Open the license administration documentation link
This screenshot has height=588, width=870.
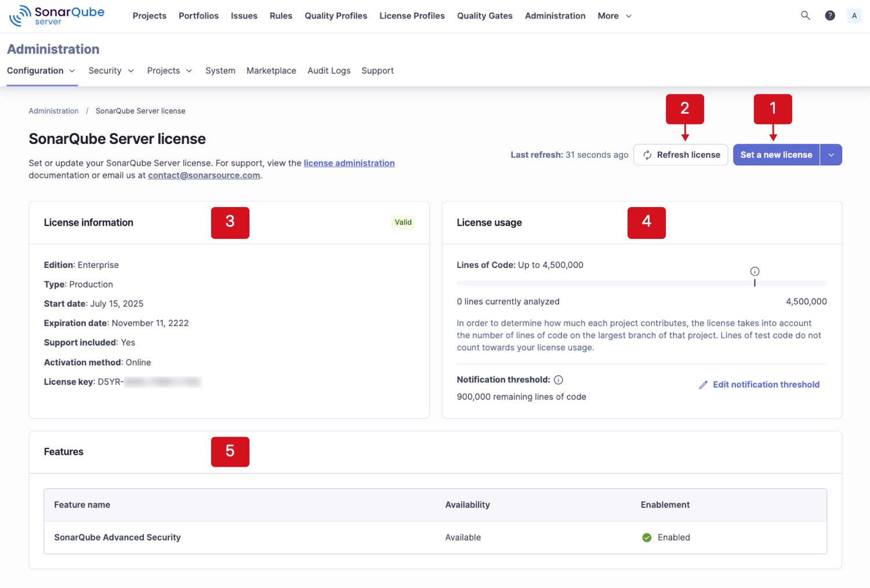tap(349, 163)
